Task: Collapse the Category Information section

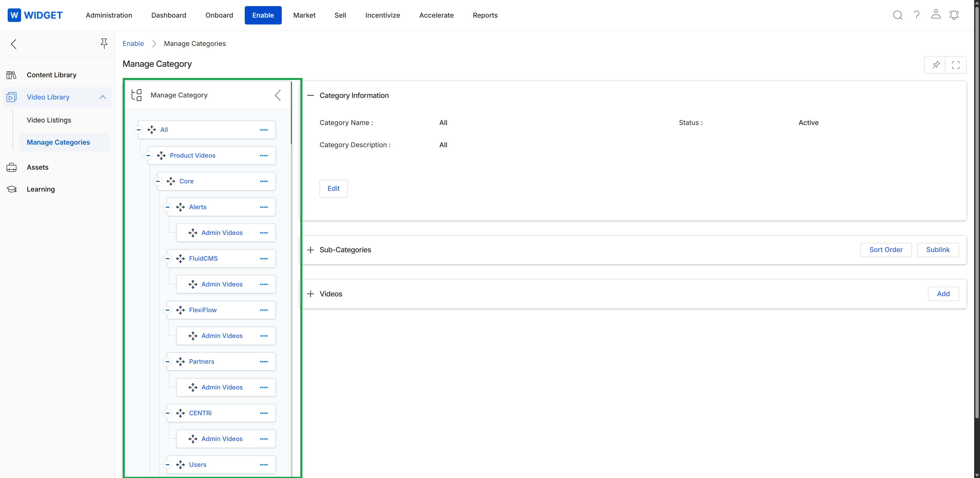Action: [x=310, y=95]
